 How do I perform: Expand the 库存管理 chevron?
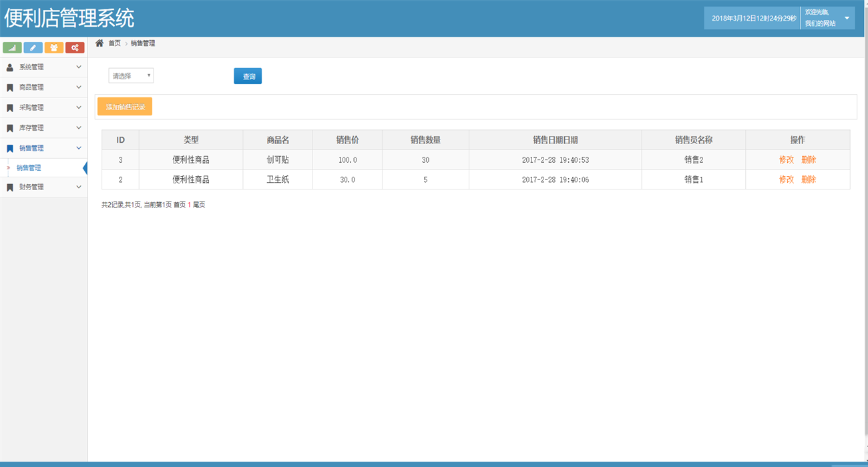(79, 127)
